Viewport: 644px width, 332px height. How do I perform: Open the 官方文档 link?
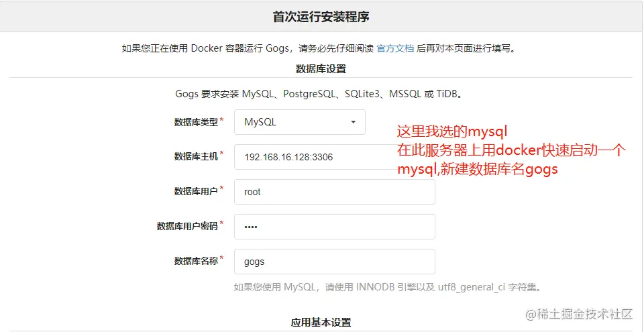[x=395, y=48]
